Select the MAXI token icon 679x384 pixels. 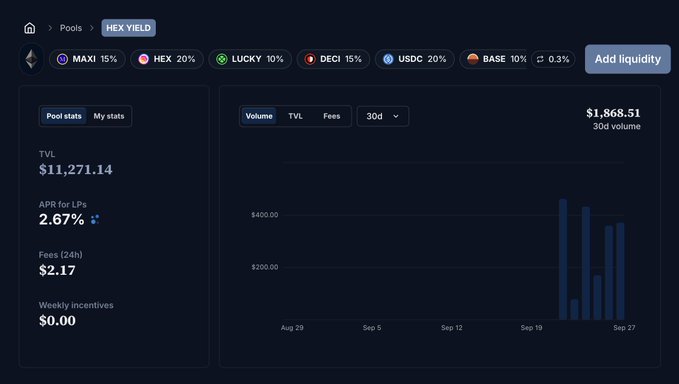click(x=62, y=59)
